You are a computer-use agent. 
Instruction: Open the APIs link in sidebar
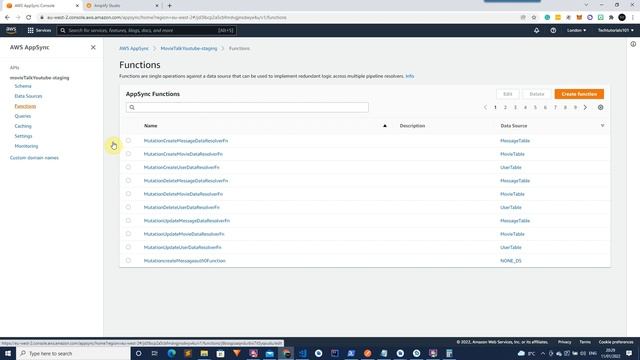pyautogui.click(x=15, y=68)
